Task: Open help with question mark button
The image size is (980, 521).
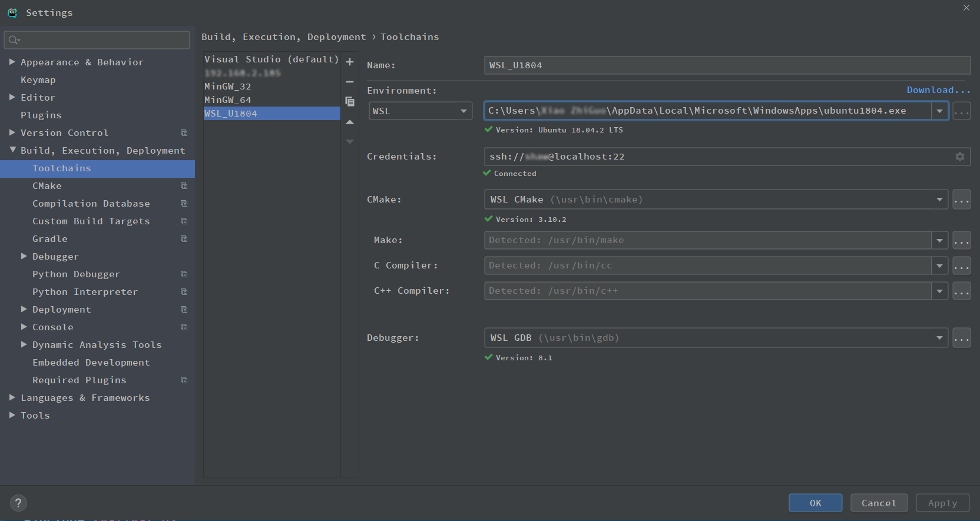Action: point(18,503)
